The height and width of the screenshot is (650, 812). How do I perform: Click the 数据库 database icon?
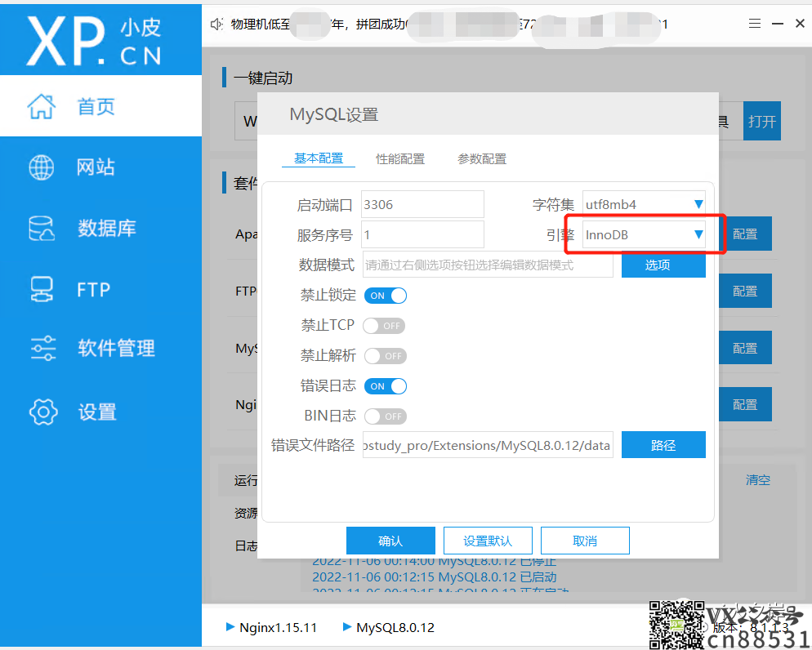coord(42,228)
